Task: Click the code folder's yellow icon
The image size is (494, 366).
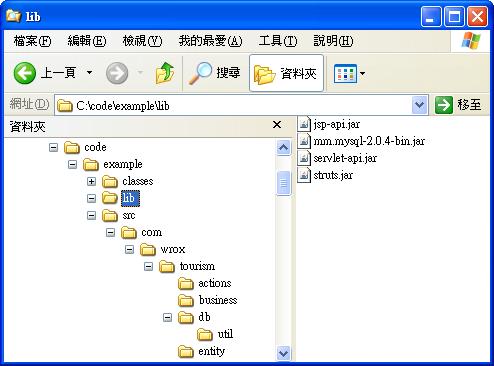Action: point(72,147)
